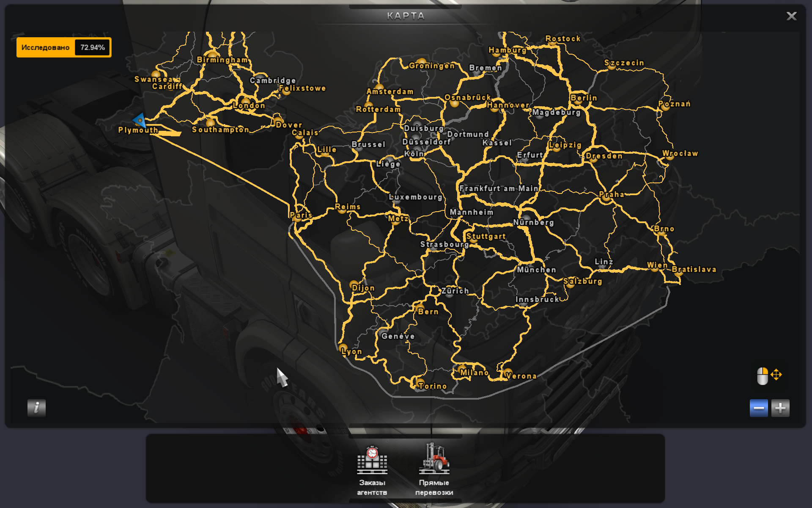This screenshot has height=508, width=812.
Task: Click the Frankfurt am Main label
Action: (x=499, y=188)
